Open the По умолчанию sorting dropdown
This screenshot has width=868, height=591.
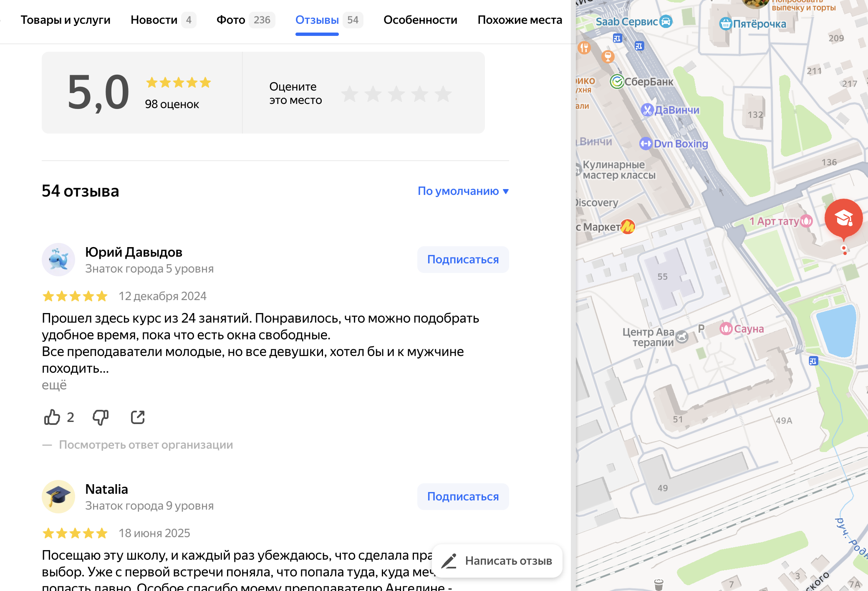tap(463, 191)
